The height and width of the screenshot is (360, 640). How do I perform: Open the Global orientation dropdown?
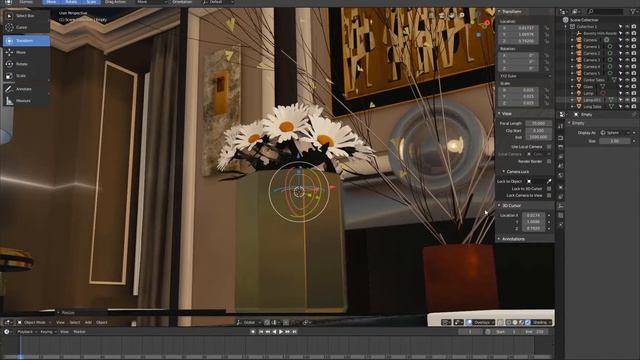[248, 322]
